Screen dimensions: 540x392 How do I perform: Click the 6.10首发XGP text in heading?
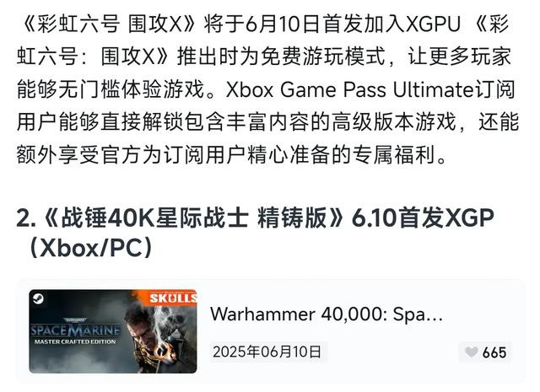[x=423, y=218]
